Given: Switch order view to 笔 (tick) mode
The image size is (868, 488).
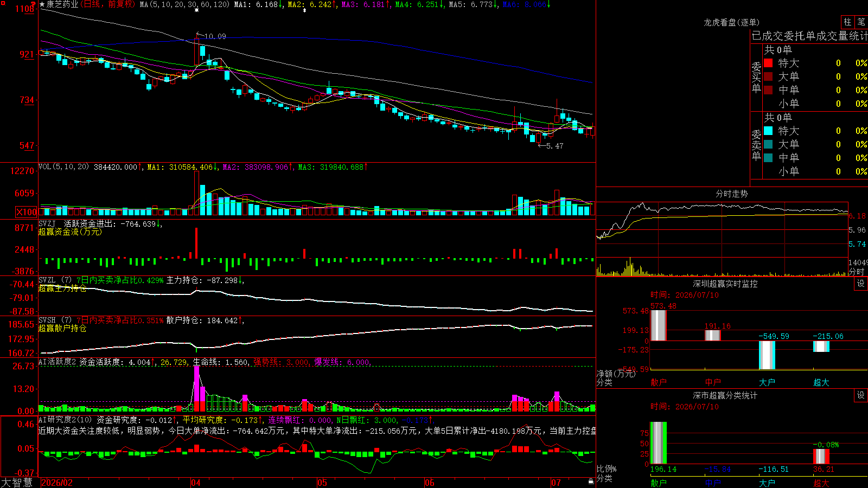Looking at the screenshot, I should click(x=861, y=22).
